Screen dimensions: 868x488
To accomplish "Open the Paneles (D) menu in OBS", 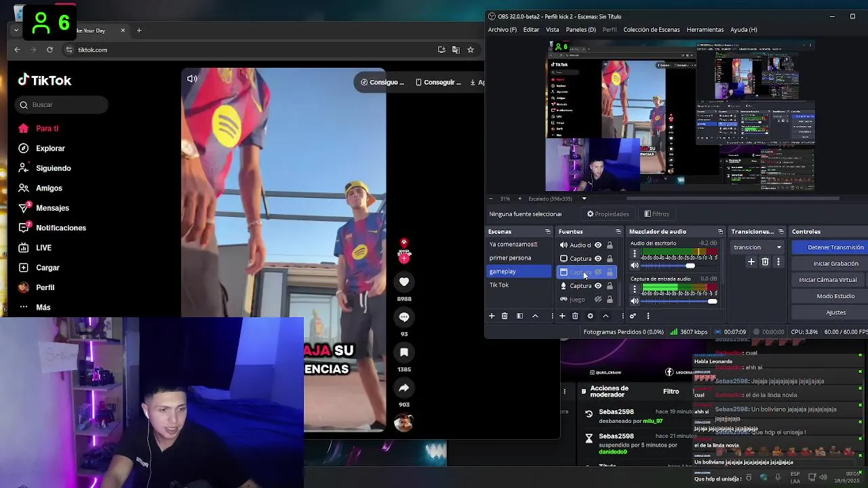I will (580, 30).
